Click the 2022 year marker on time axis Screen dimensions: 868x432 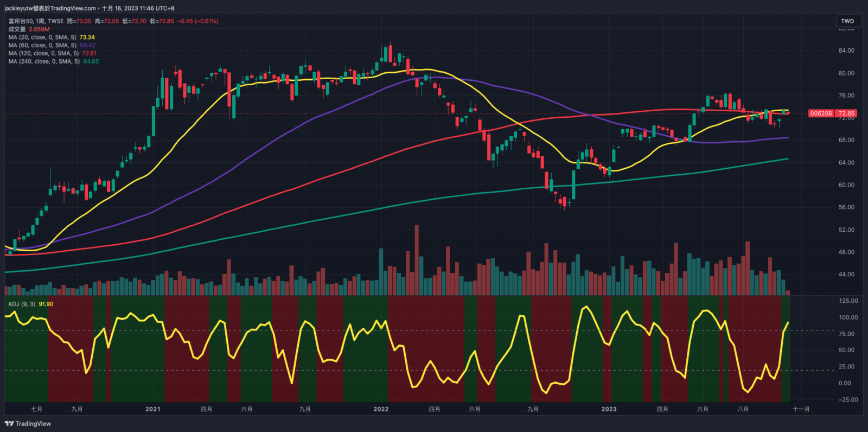coord(381,409)
